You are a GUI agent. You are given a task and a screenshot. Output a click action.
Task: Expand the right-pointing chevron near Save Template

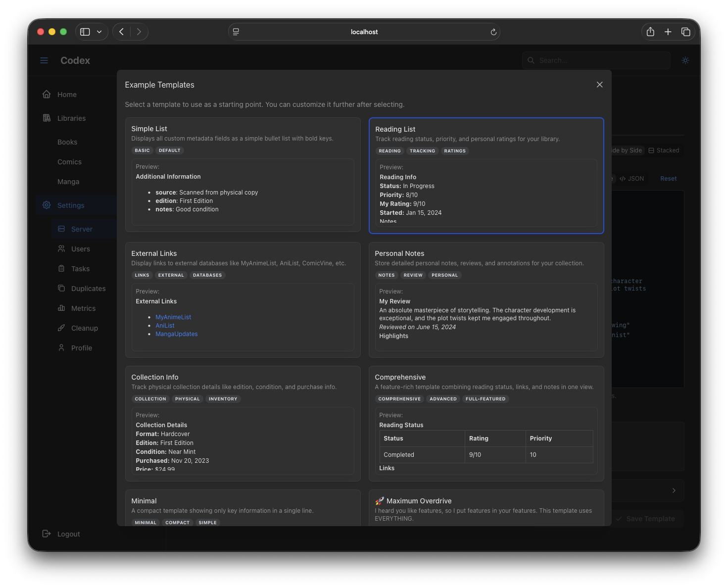click(x=674, y=490)
